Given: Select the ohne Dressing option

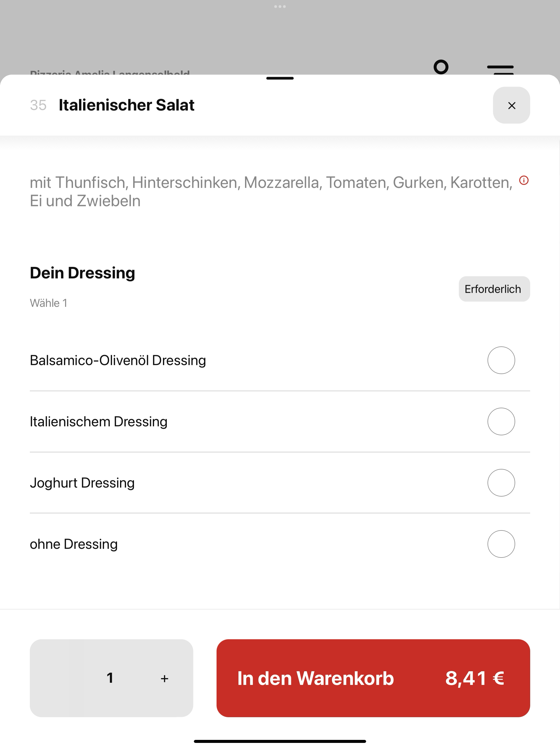Looking at the screenshot, I should tap(501, 544).
